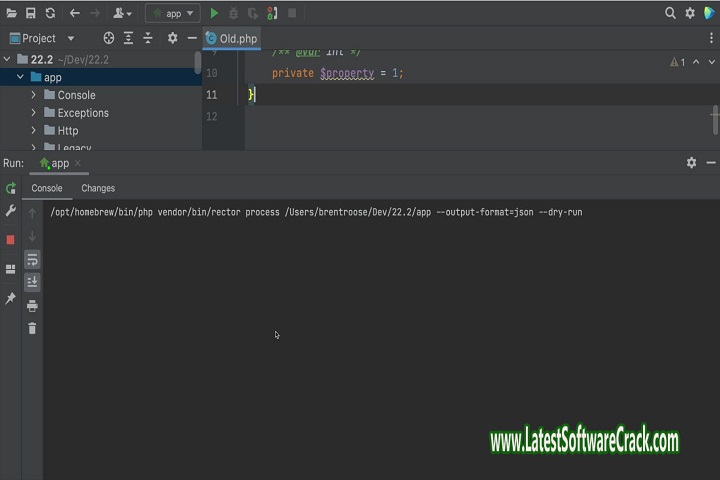
Task: Collapse the app folder node
Action: point(20,77)
